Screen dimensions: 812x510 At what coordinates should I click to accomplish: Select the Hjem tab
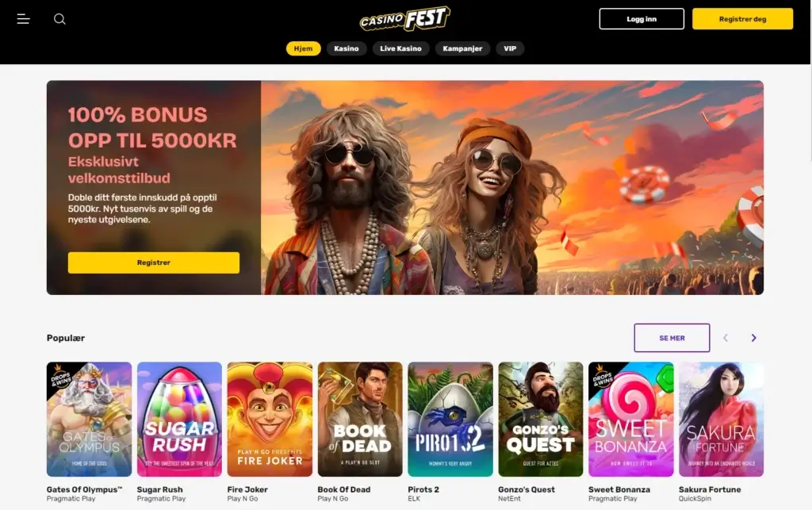[x=303, y=48]
